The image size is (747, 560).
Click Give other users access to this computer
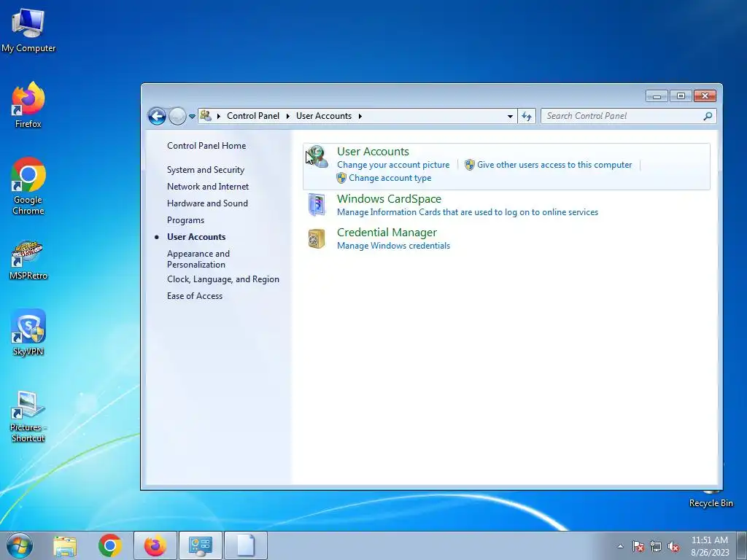point(554,165)
